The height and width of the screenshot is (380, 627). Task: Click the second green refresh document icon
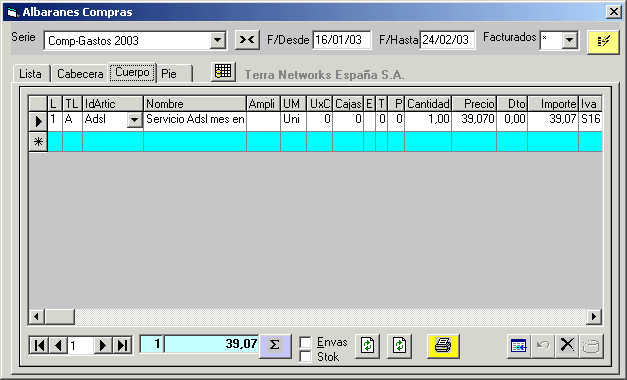399,346
